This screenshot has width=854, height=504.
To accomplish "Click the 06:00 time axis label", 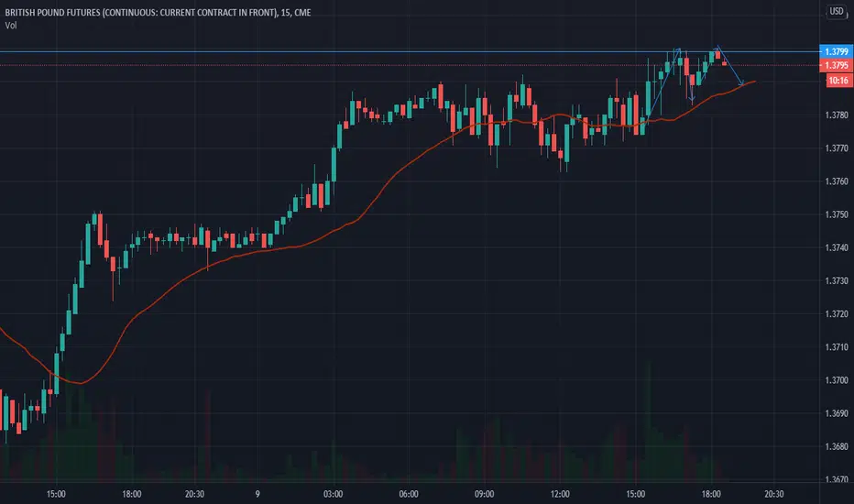I will coord(409,494).
